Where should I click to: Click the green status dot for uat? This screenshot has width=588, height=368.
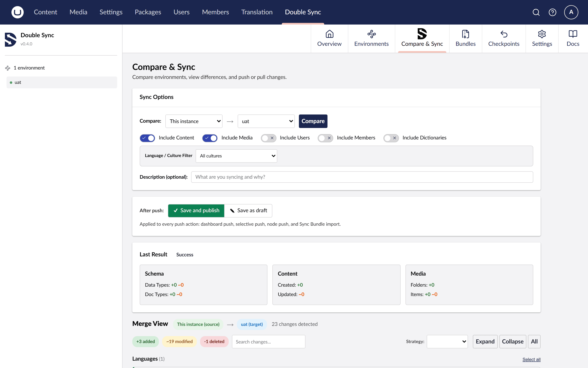[11, 83]
